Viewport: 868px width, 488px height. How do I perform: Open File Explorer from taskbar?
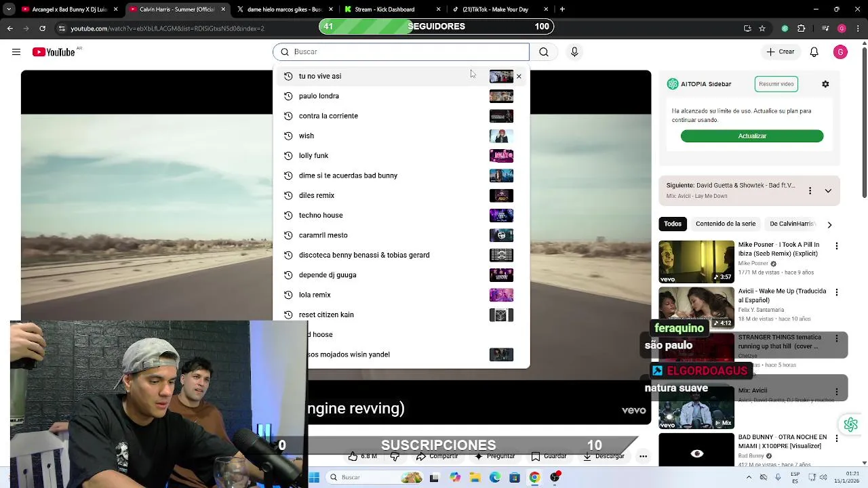pos(475,477)
